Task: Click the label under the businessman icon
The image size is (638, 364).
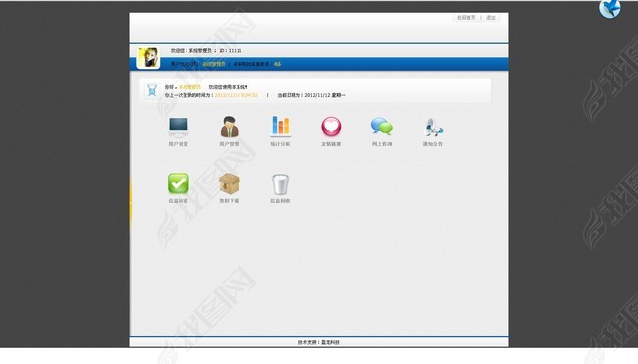Action: [x=229, y=144]
